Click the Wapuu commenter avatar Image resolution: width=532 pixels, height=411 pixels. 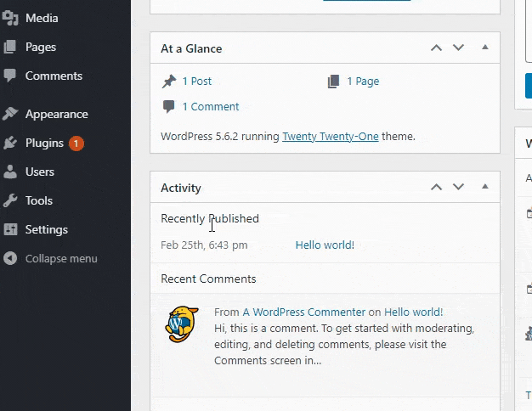click(x=182, y=324)
